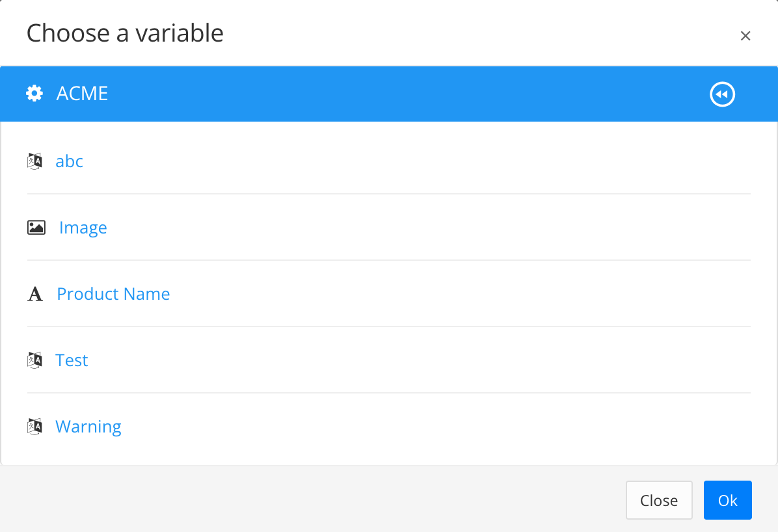The width and height of the screenshot is (778, 532).
Task: Choose the Product Name variable
Action: click(x=113, y=293)
